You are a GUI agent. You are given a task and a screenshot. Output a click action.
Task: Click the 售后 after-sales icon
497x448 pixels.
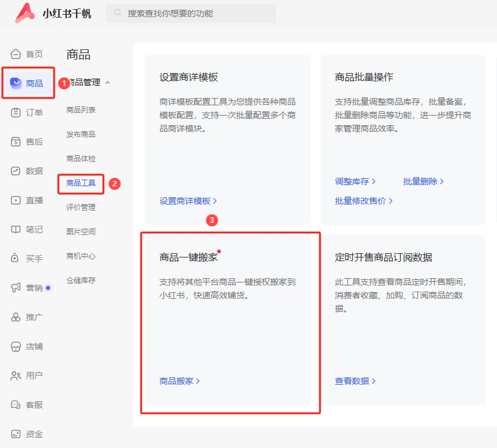click(x=16, y=142)
